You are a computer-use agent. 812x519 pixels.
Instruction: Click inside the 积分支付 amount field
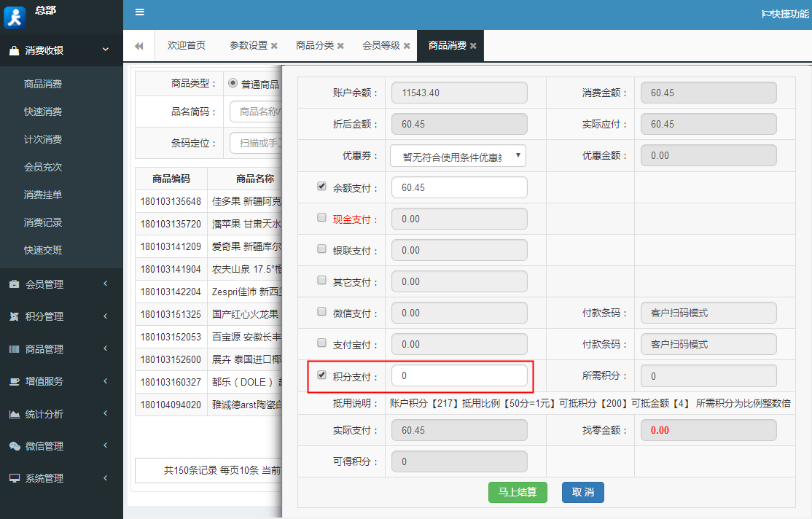[459, 375]
